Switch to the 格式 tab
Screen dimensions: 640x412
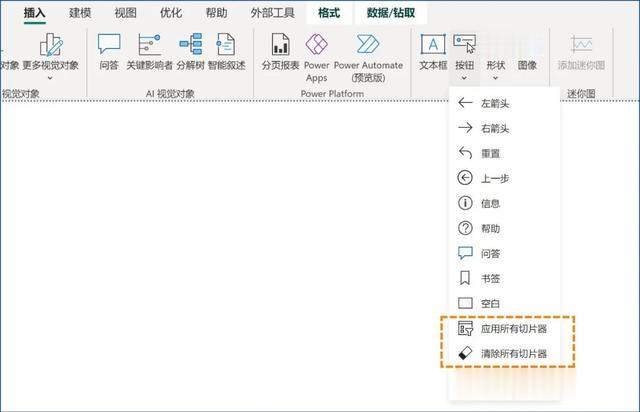(329, 13)
